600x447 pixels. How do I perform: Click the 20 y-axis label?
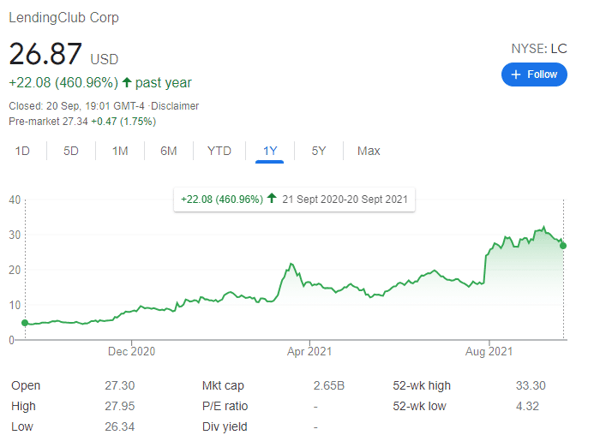[15, 270]
